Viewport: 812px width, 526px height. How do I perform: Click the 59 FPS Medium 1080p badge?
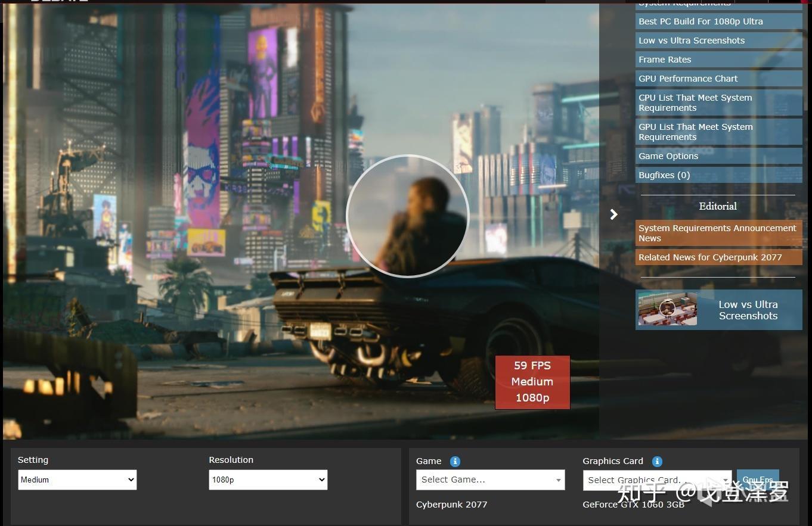532,382
